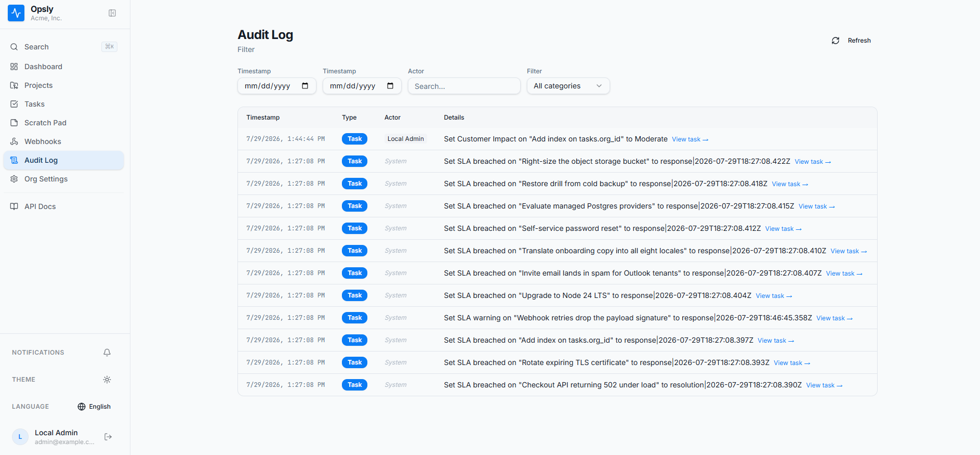View task for Customer Impact entry
The image size is (980, 455).
point(690,139)
